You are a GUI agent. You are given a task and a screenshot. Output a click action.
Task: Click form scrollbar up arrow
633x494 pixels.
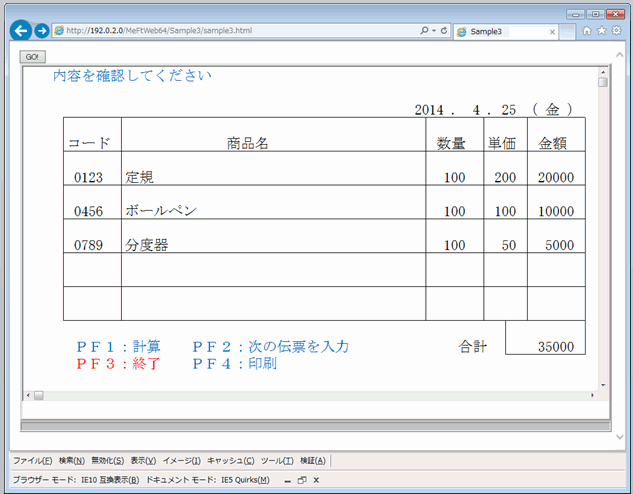[603, 72]
